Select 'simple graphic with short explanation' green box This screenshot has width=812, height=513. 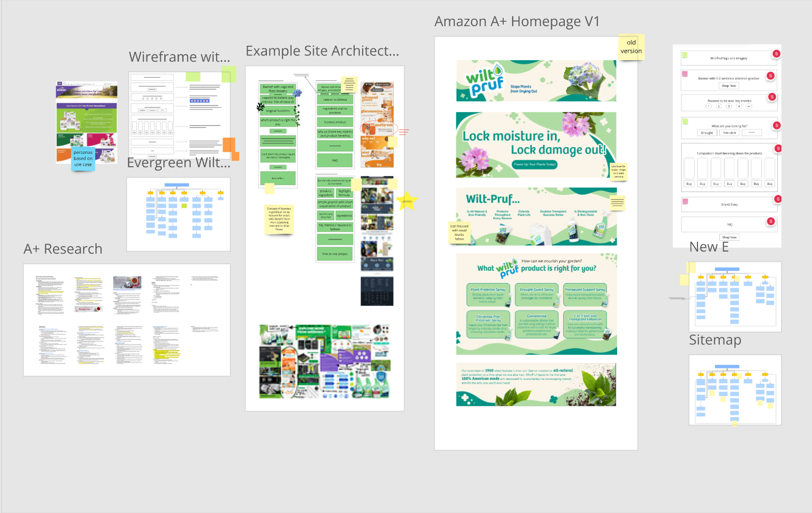tap(335, 204)
